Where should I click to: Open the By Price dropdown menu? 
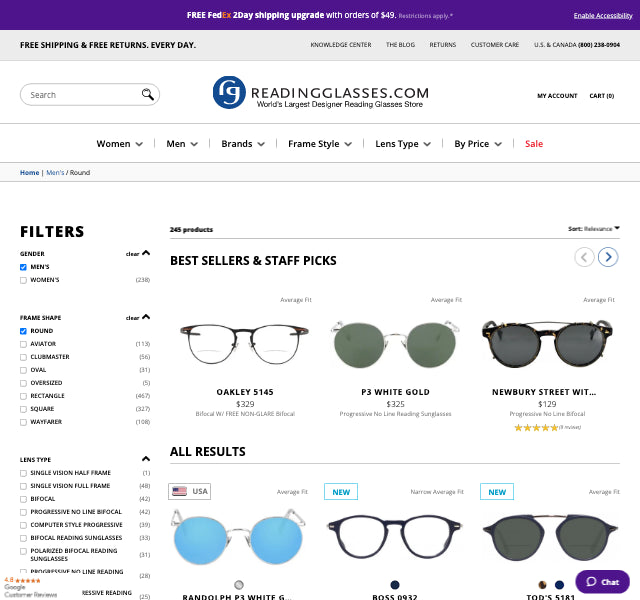478,144
